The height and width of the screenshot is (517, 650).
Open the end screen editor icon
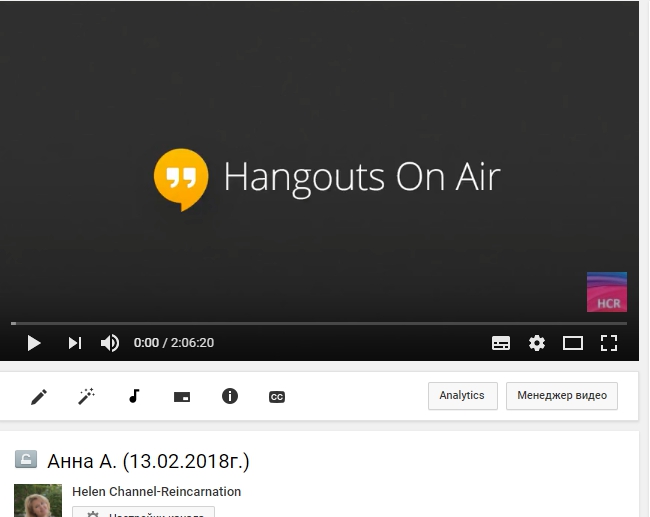click(x=182, y=397)
